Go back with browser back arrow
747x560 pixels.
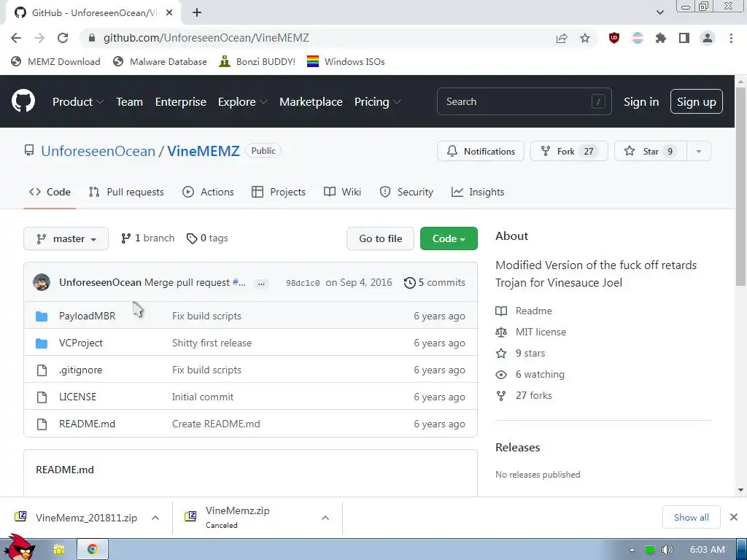click(x=16, y=38)
